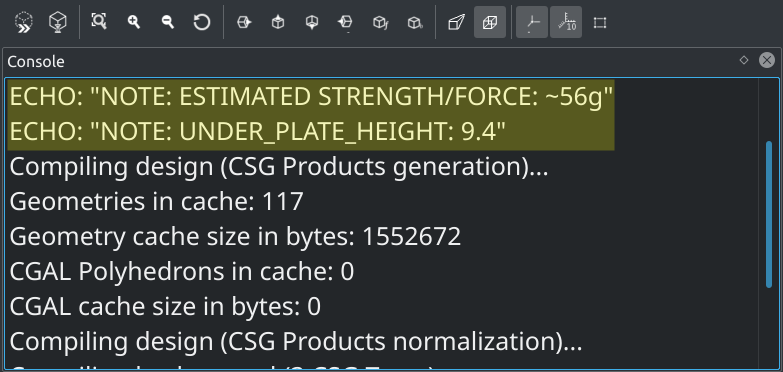Screen dimensions: 783x372
Task: Enable Perspective projection mode
Action: pyautogui.click(x=456, y=22)
